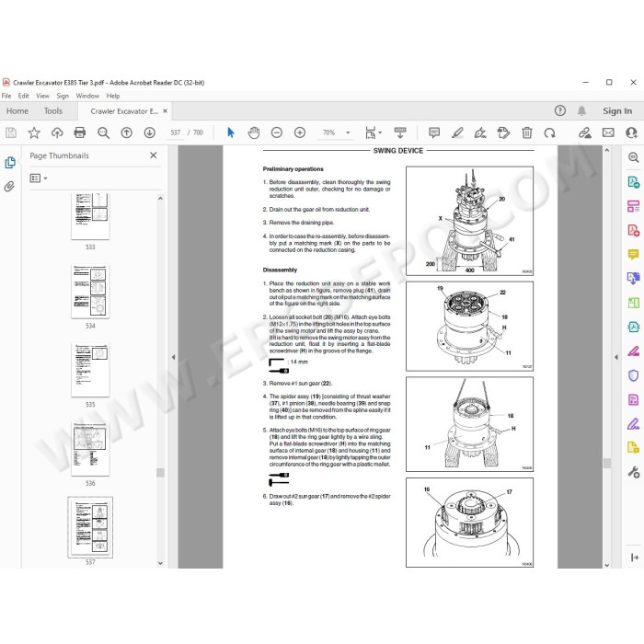
Task: Go to next page arrow
Action: 149,132
